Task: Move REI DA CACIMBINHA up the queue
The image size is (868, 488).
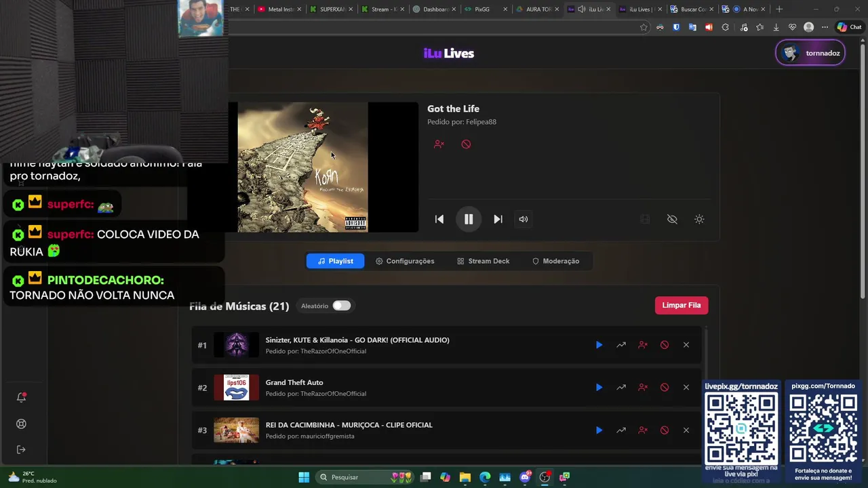Action: point(620,430)
